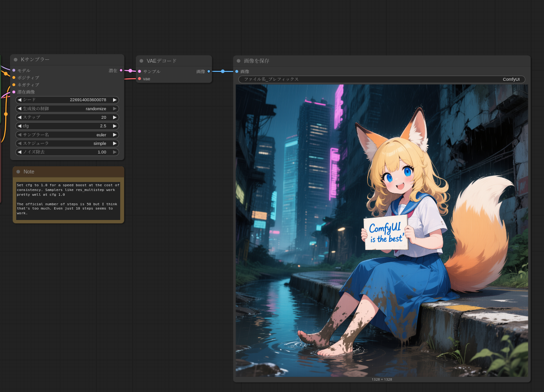Screen dimensions: 544x392
Task: Click the ポジティブ input port on Kサンプラー
Action: pos(14,77)
